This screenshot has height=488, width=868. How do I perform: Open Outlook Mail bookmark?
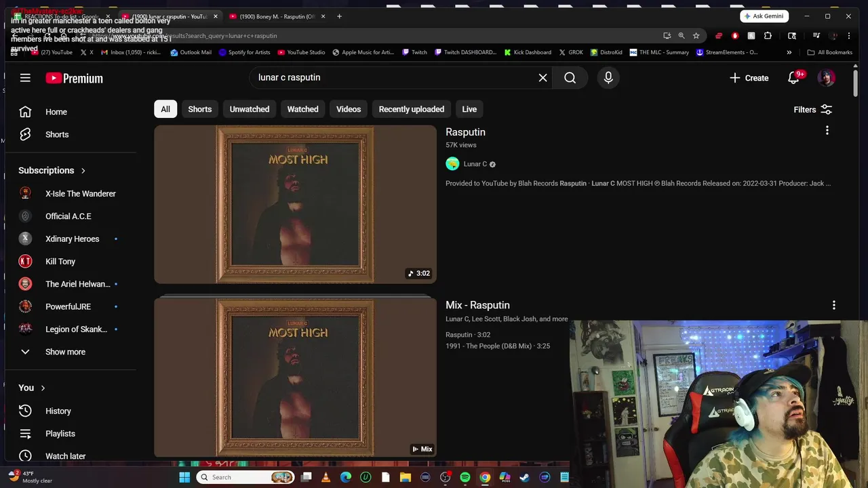pos(191,52)
